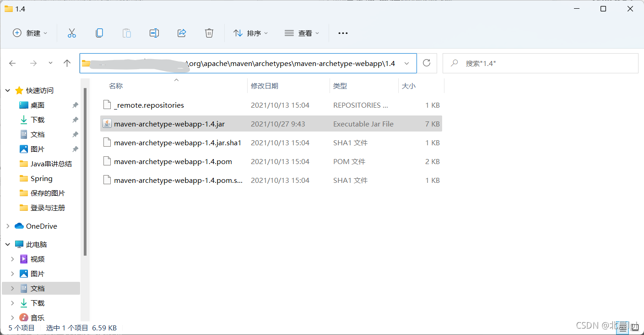Open quick access 文档 with pin
The width and height of the screenshot is (644, 335).
click(x=38, y=134)
